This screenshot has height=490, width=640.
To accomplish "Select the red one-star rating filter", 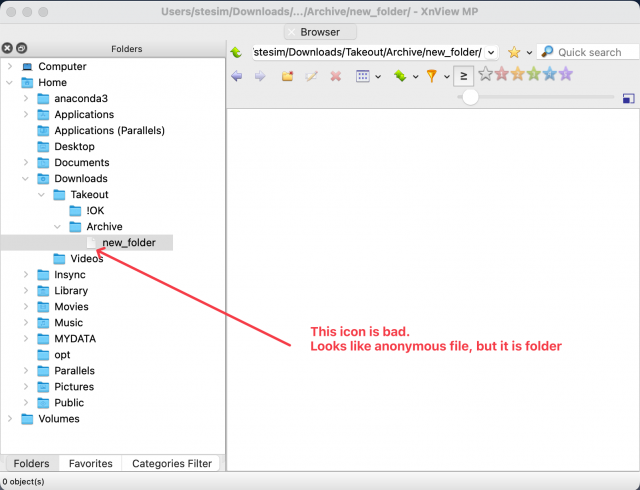I will point(502,74).
